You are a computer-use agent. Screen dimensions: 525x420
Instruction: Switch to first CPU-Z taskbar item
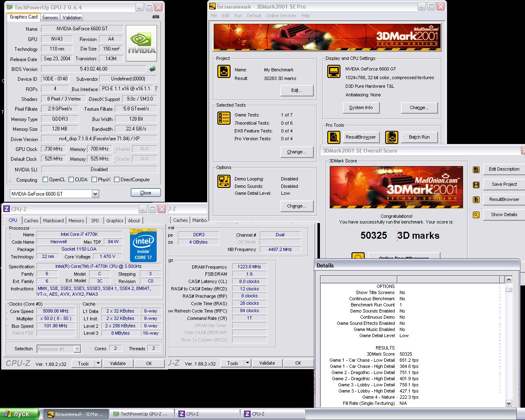tap(207, 414)
